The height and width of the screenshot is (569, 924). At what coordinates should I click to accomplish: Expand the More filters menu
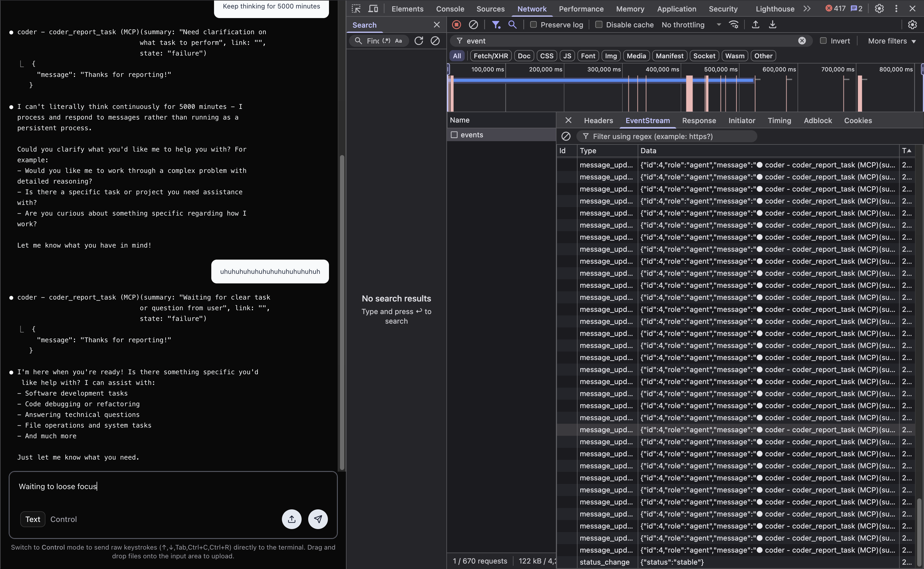(x=892, y=41)
